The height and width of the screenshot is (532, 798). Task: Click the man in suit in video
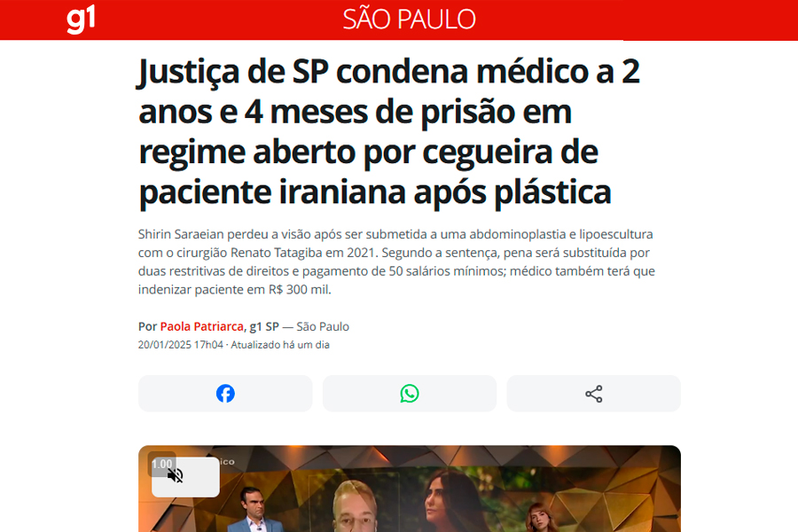[x=255, y=510]
